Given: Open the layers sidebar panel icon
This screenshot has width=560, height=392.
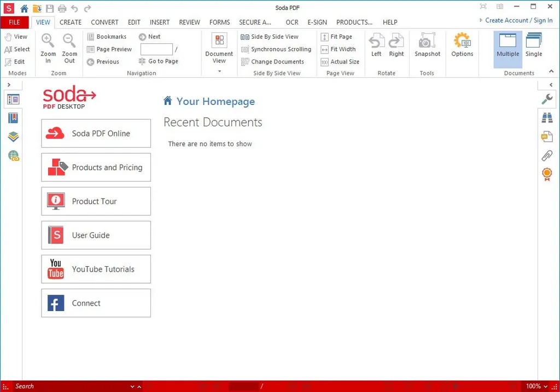Looking at the screenshot, I should click(13, 137).
